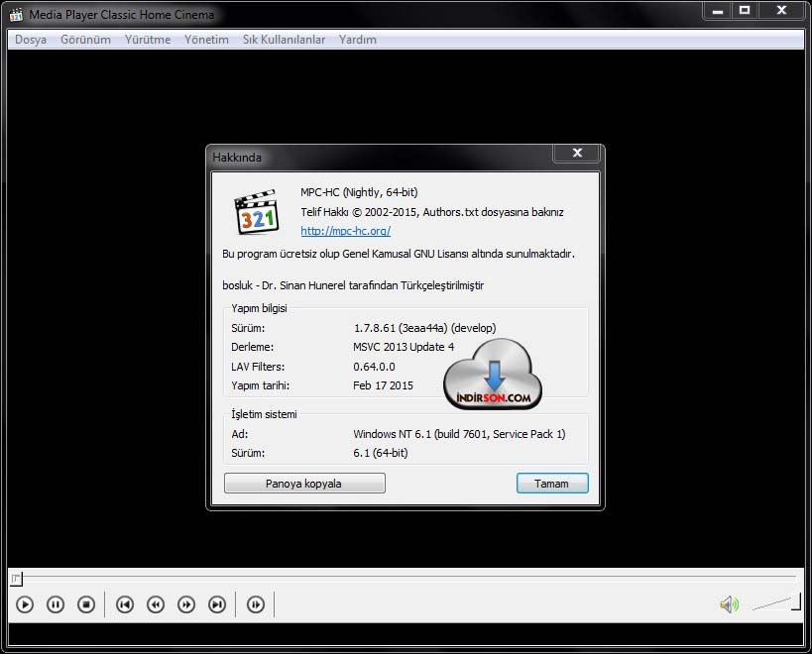Viewport: 812px width, 654px height.
Task: Decrease playback speed with rewind icon
Action: 156,604
